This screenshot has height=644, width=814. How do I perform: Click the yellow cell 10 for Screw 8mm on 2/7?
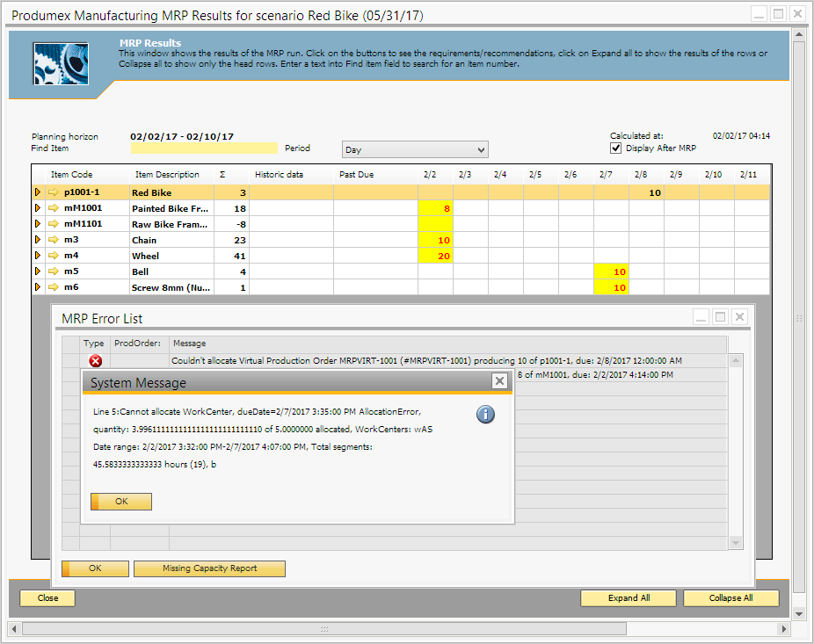click(612, 287)
